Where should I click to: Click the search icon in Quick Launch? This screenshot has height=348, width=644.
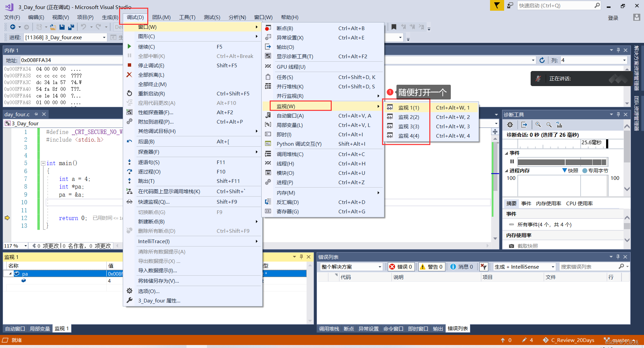coord(597,5)
